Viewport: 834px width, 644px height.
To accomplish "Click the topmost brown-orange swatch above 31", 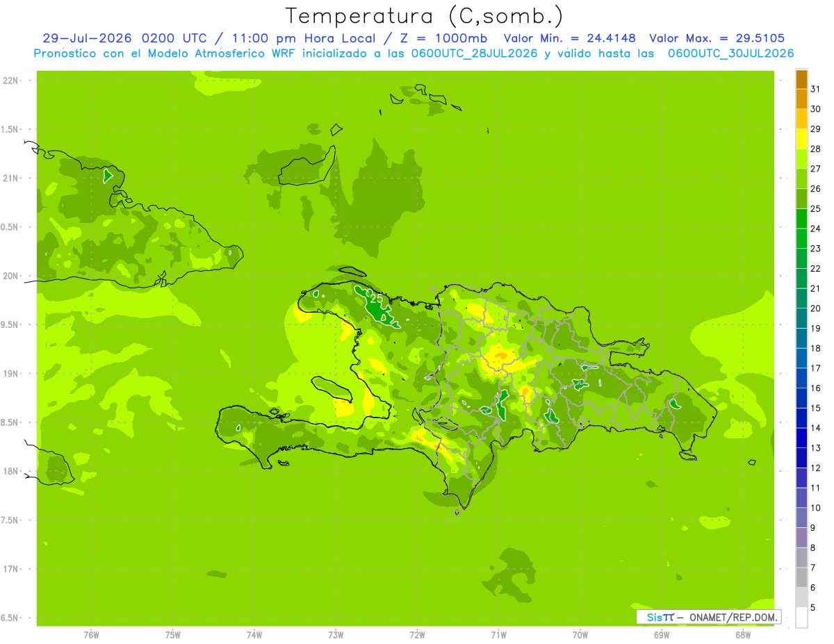I will (801, 79).
